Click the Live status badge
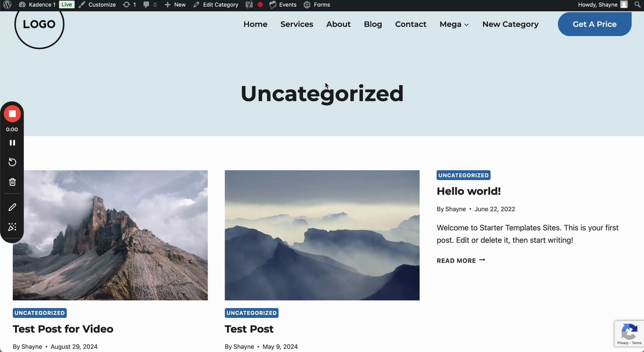The height and width of the screenshot is (352, 644). point(67,4)
